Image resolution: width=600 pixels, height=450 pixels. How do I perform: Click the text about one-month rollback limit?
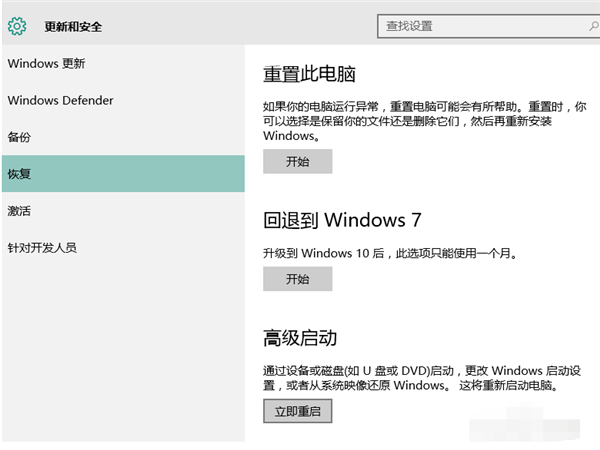tap(390, 253)
